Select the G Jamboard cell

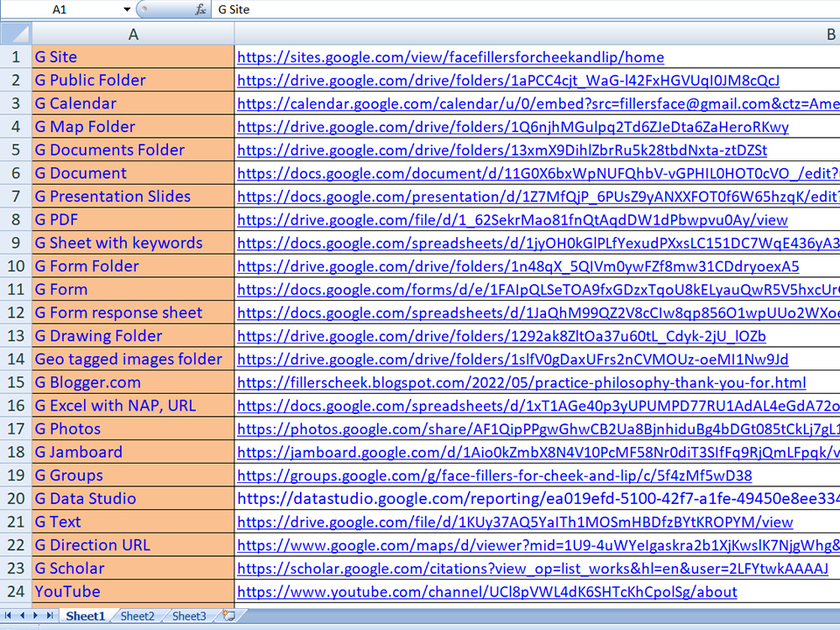134,452
